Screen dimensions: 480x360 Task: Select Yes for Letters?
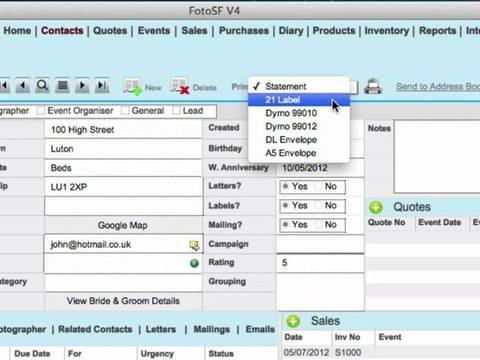(285, 186)
